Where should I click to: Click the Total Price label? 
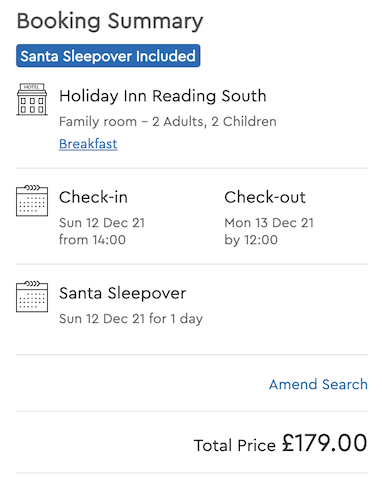pyautogui.click(x=235, y=445)
